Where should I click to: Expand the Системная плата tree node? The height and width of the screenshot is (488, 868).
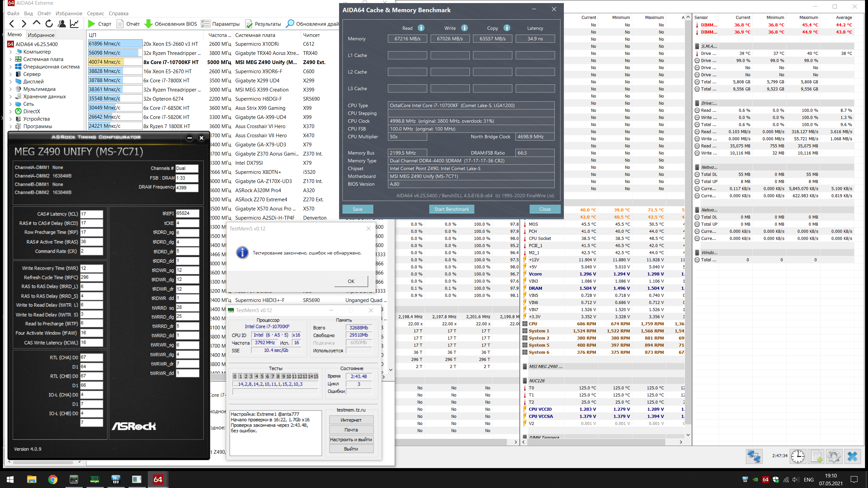click(x=11, y=59)
